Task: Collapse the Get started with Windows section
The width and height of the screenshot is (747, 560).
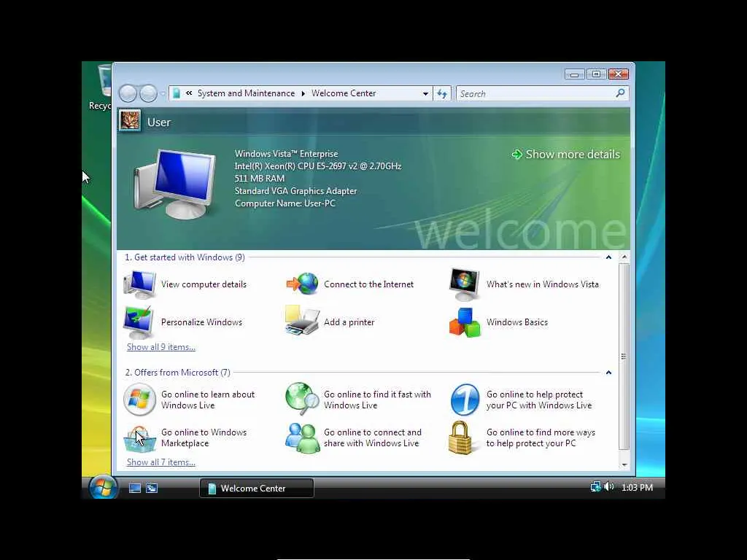Action: point(608,257)
